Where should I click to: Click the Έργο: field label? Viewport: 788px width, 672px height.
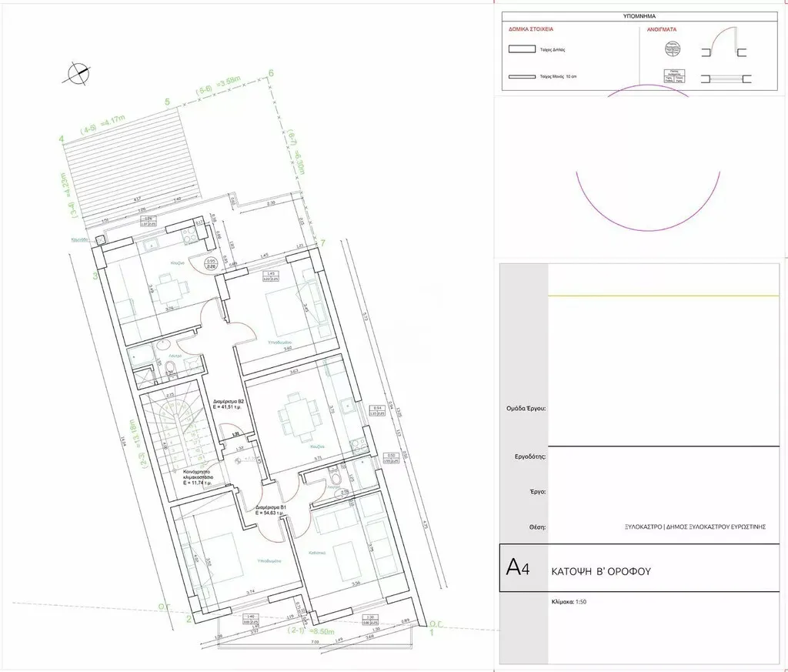click(537, 492)
